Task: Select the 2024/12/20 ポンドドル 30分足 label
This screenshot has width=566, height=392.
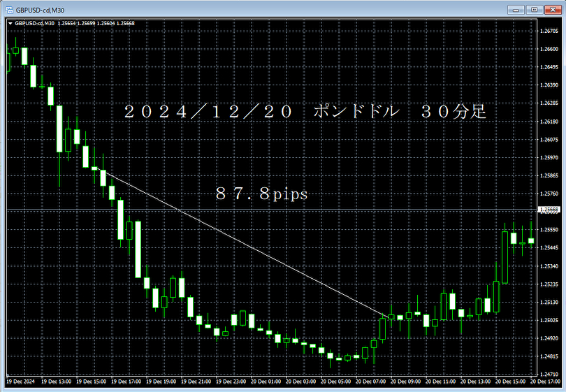Action: (x=305, y=111)
